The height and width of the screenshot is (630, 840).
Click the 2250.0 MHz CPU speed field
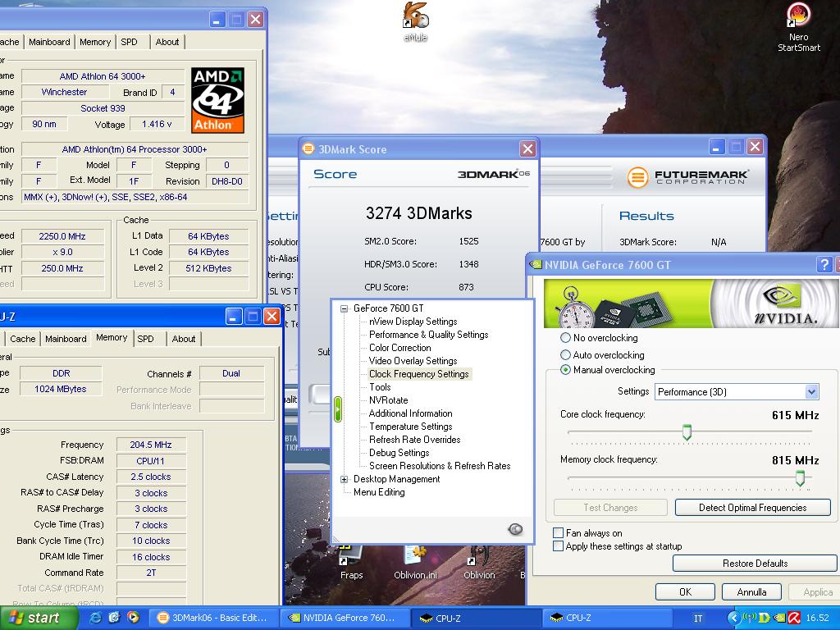tap(62, 236)
